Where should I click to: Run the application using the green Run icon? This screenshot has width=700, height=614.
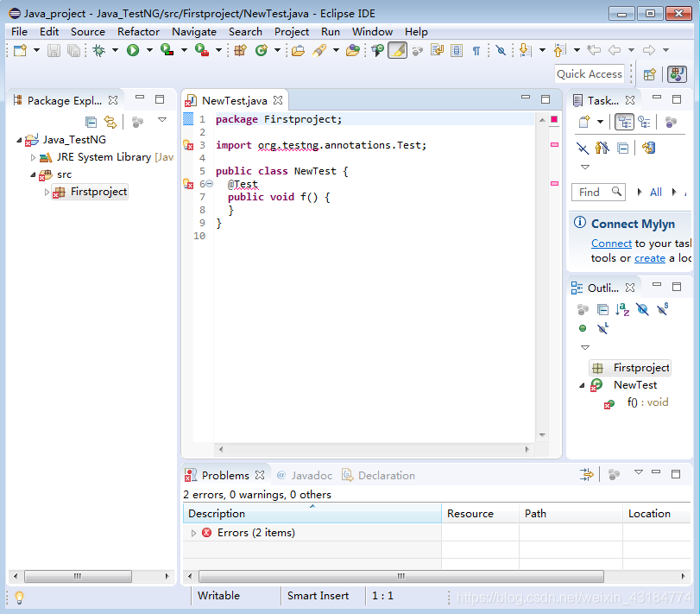pyautogui.click(x=132, y=50)
